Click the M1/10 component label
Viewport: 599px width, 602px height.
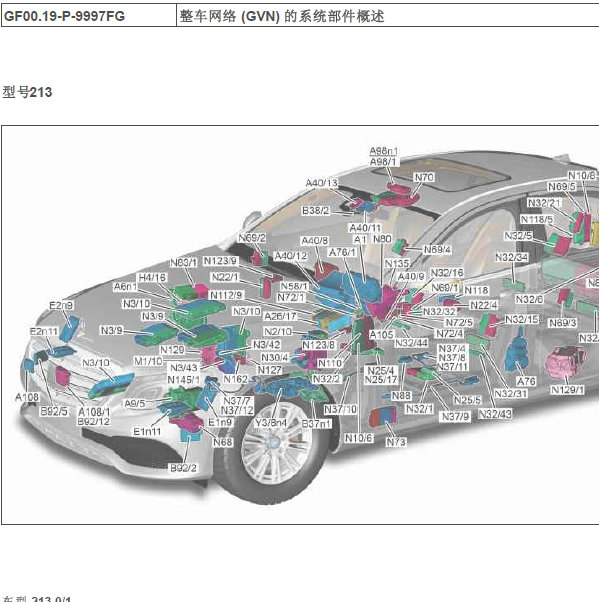pyautogui.click(x=148, y=361)
